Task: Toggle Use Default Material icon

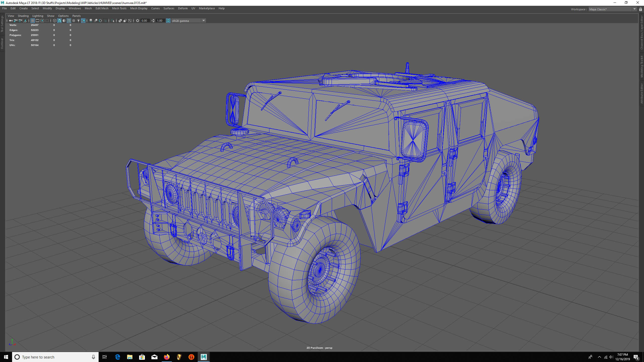Action: coord(64,21)
